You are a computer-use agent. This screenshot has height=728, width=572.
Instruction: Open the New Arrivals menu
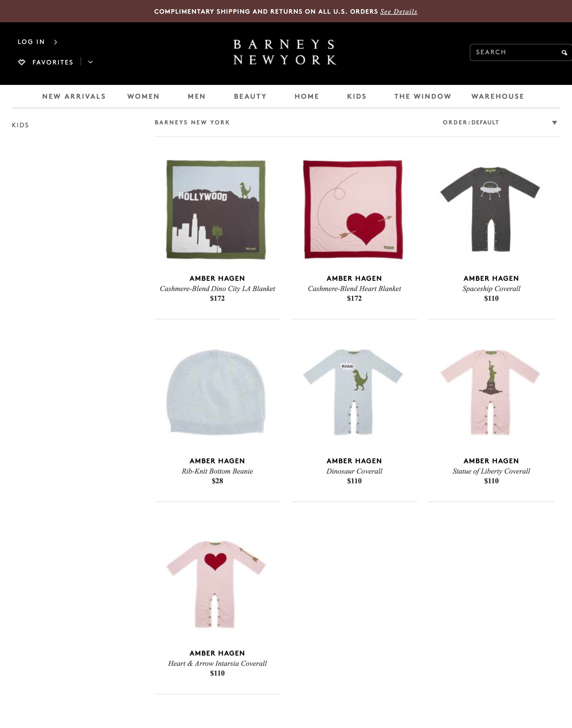[74, 96]
